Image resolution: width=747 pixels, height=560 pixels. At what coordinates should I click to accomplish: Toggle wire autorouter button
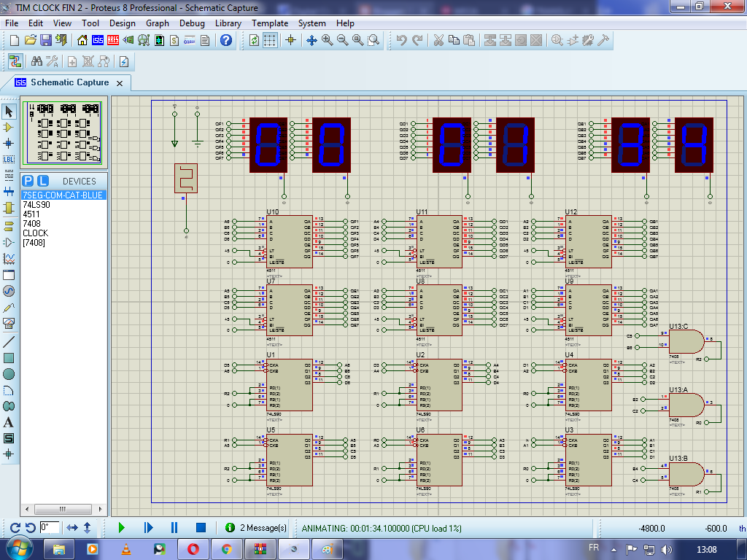pos(15,61)
